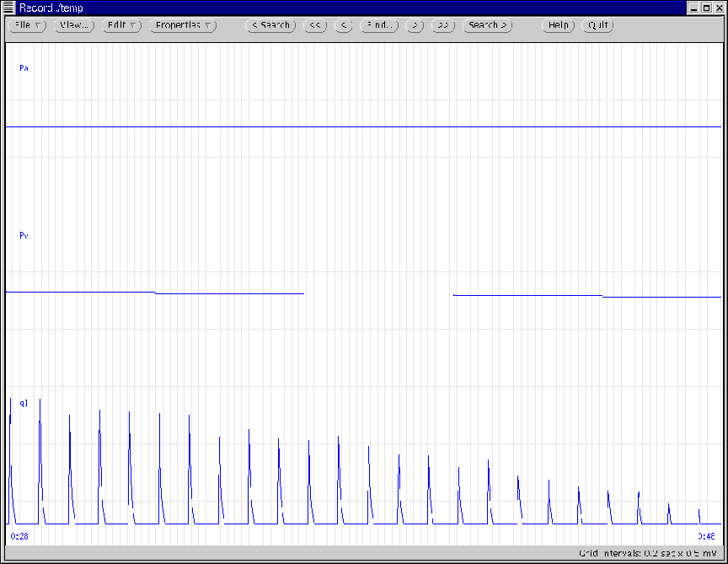Select the Pv signal label
728x564 pixels.
point(24,235)
